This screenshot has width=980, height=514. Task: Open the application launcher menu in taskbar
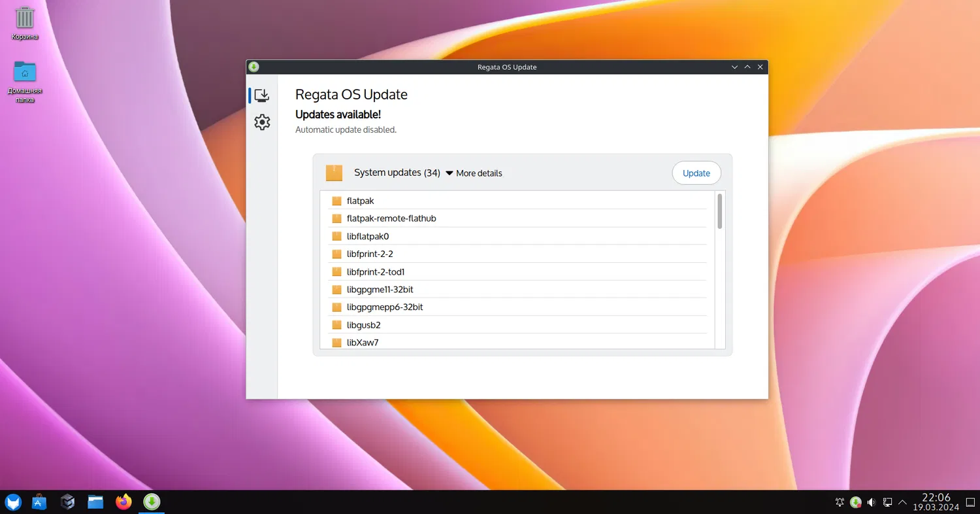tap(14, 502)
